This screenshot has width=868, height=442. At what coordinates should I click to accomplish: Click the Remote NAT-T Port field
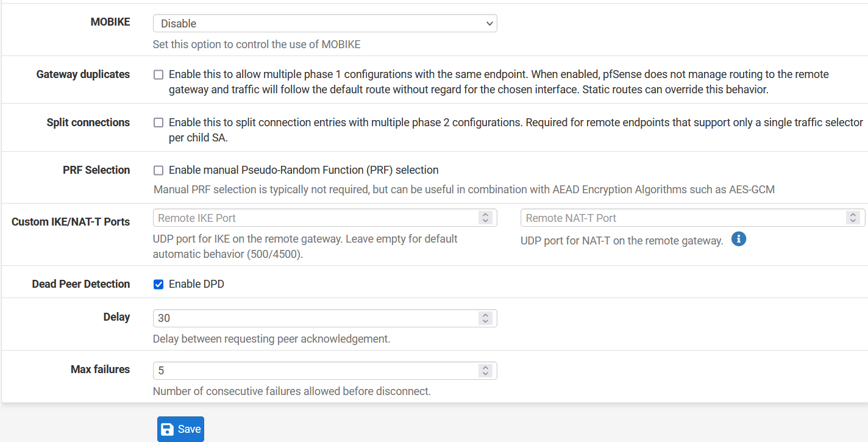[692, 218]
